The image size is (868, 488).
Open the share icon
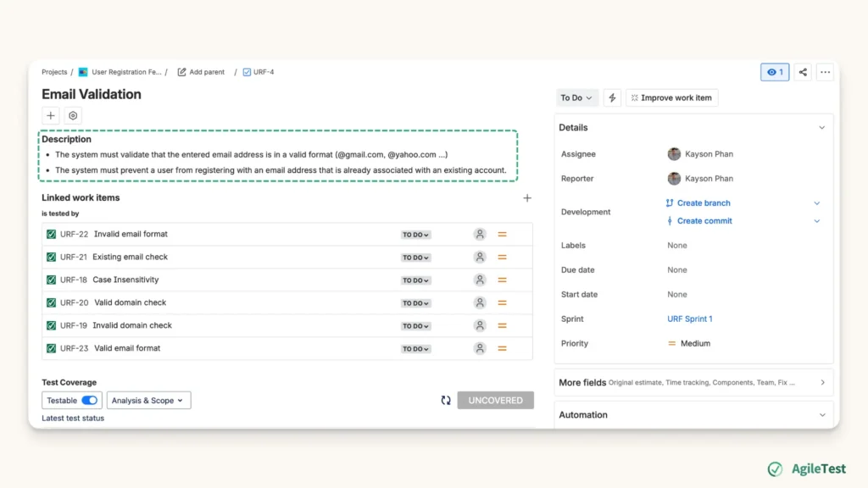coord(803,72)
